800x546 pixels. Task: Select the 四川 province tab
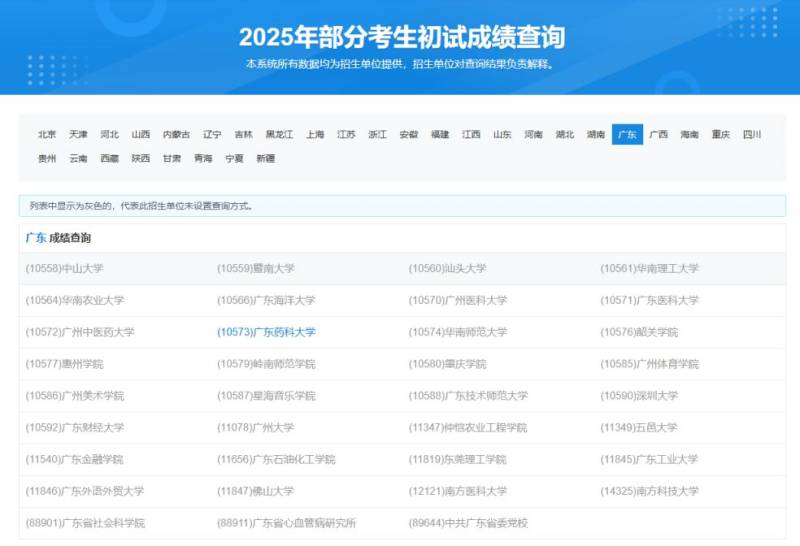point(752,134)
